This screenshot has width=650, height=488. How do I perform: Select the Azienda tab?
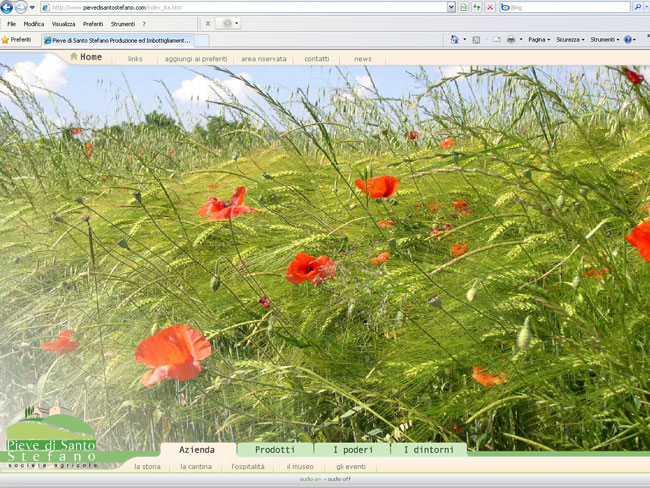point(197,450)
